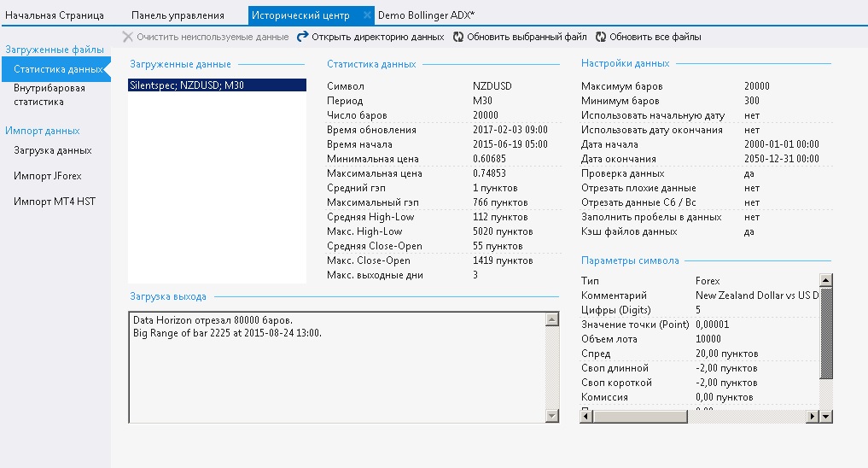Click the output log scroll up arrow
Screen dimensions: 868x468
click(x=552, y=319)
